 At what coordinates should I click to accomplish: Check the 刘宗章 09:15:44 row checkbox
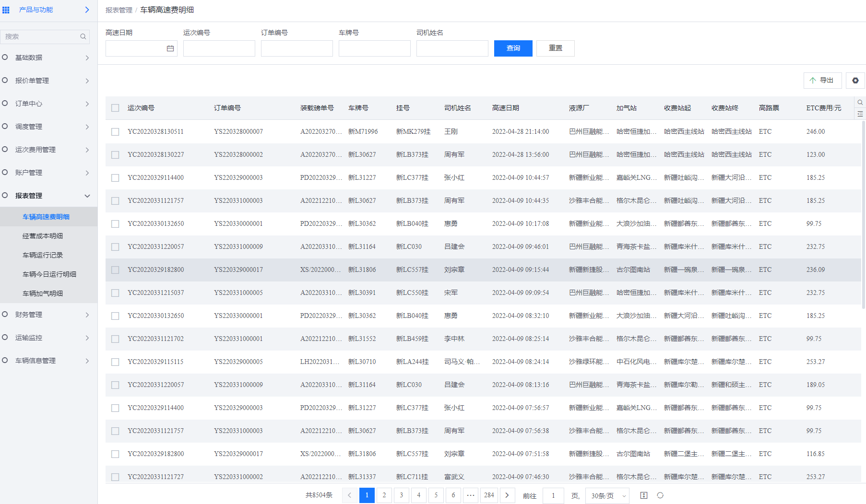(115, 270)
